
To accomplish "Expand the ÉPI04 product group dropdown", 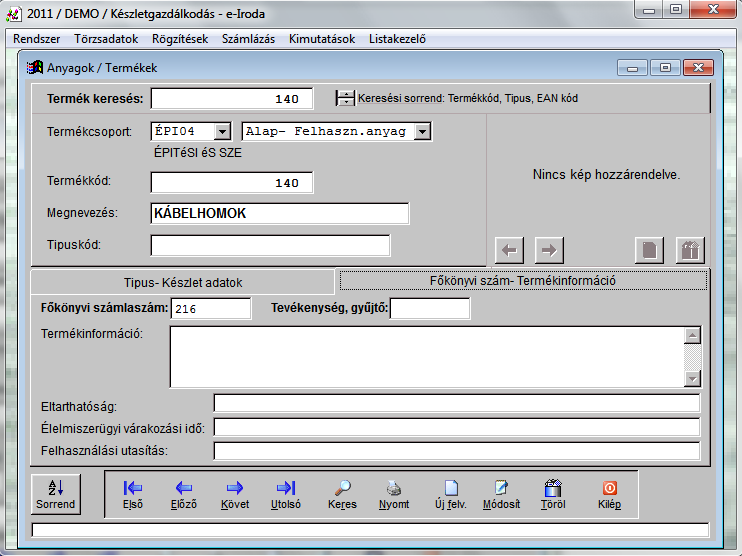I will pos(222,131).
